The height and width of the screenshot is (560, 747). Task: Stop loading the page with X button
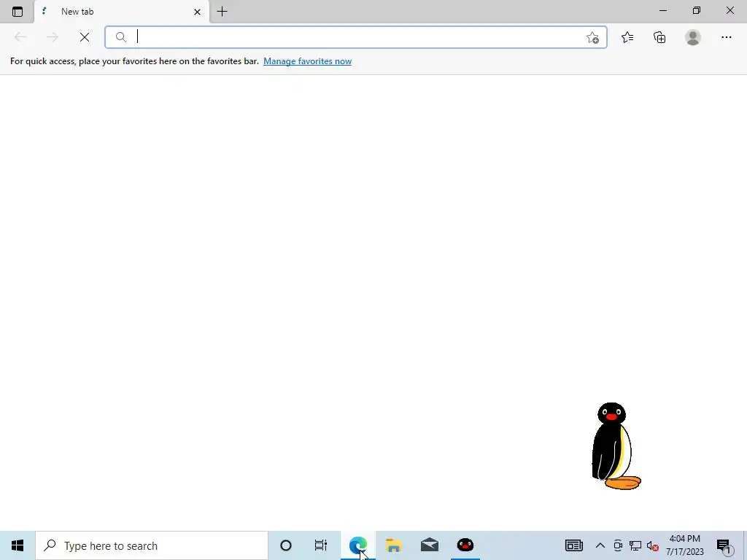[85, 37]
